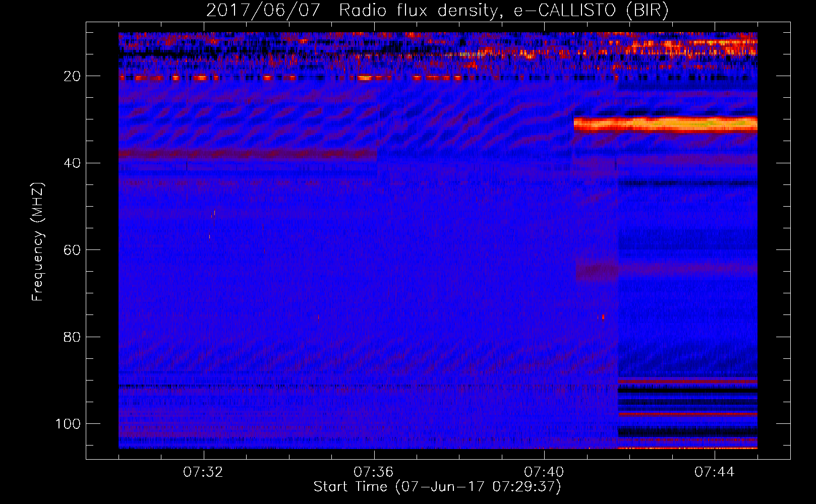This screenshot has width=816, height=504.
Task: Click the 80 MHz frequency tick label
Action: [73, 337]
